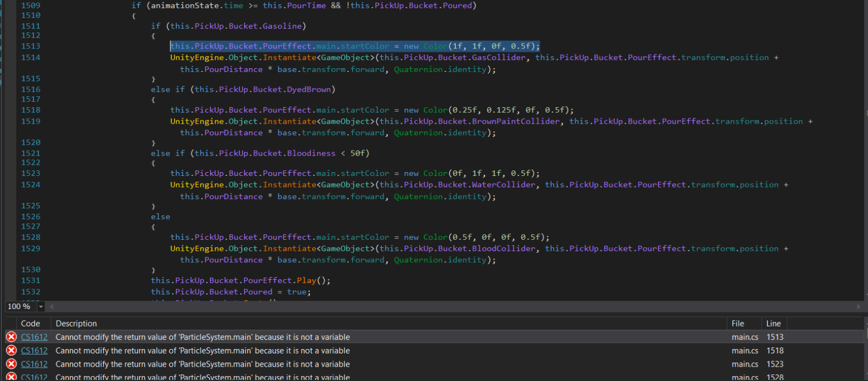Image resolution: width=868 pixels, height=381 pixels.
Task: Click the highlighted startColor assignment on line 1513
Action: pos(355,46)
